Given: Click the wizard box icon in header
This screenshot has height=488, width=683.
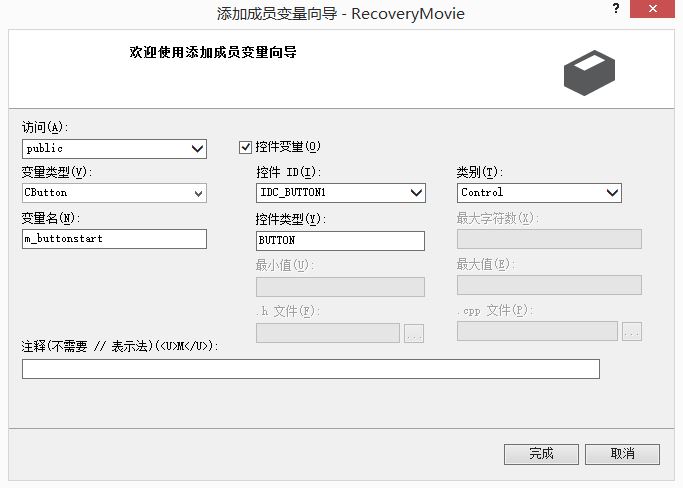Looking at the screenshot, I should (x=589, y=72).
